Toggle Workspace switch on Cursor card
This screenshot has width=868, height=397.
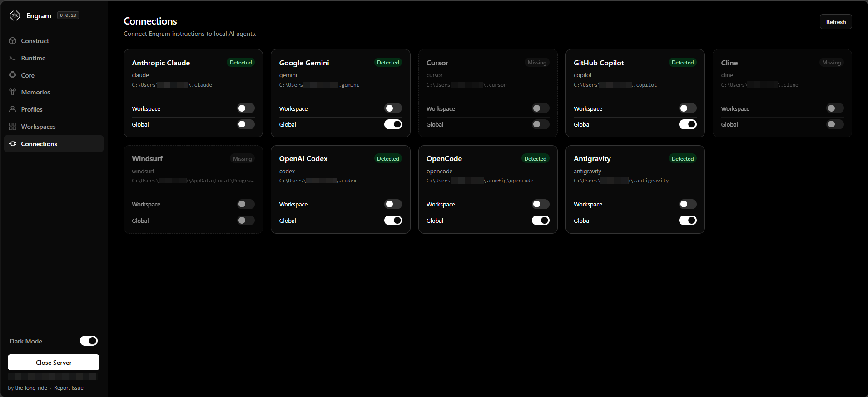tap(541, 108)
